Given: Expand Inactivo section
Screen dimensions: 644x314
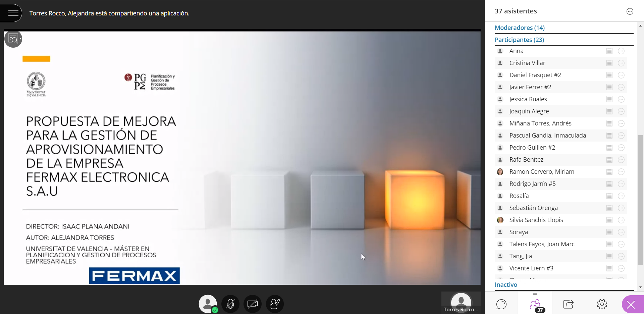Looking at the screenshot, I should pos(506,284).
